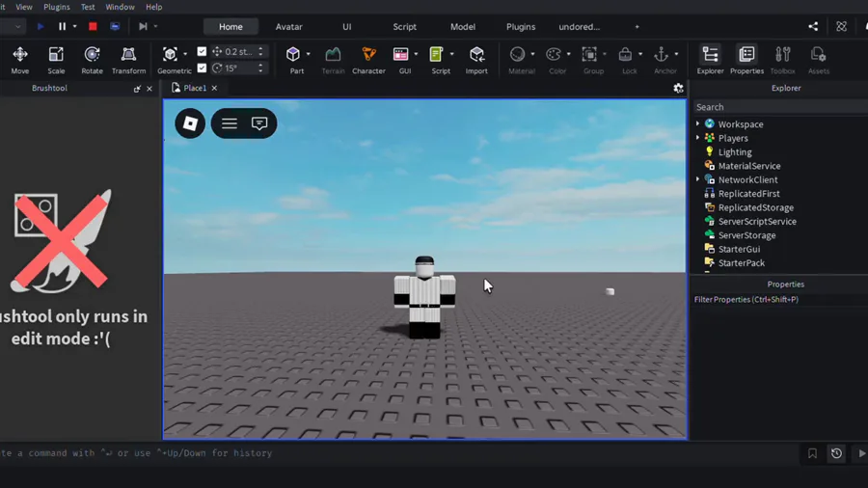Open the Geometric mode dropdown arrow
This screenshot has height=488, width=868.
click(x=185, y=54)
